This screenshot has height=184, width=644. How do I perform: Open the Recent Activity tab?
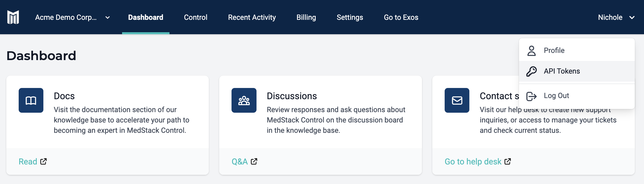252,17
